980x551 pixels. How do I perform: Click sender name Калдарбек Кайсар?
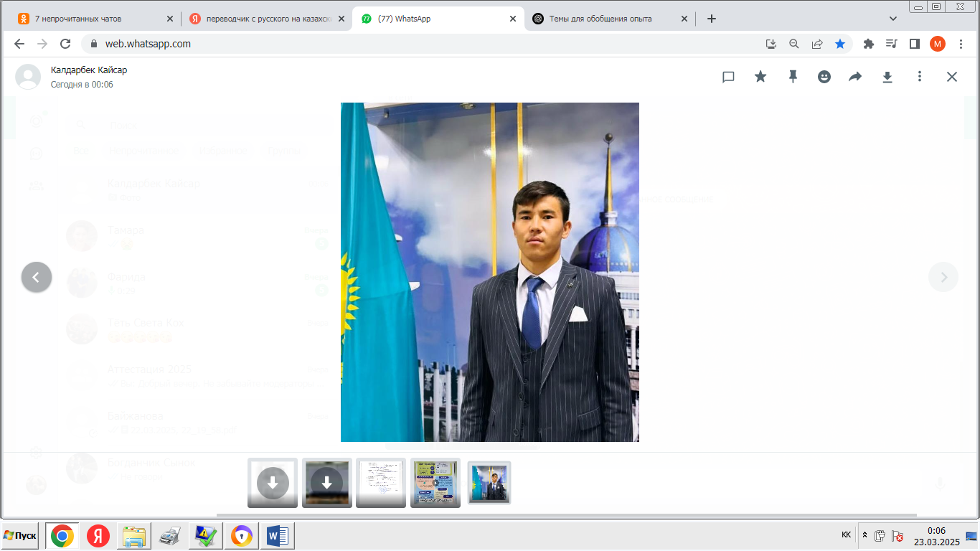[89, 70]
